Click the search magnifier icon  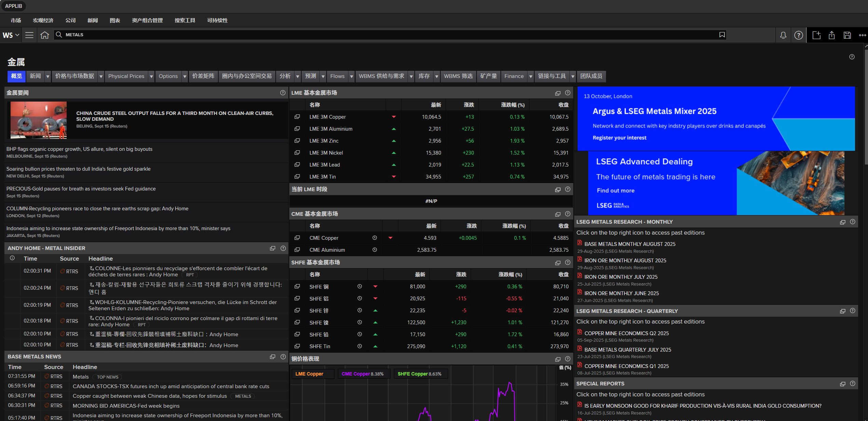click(59, 35)
